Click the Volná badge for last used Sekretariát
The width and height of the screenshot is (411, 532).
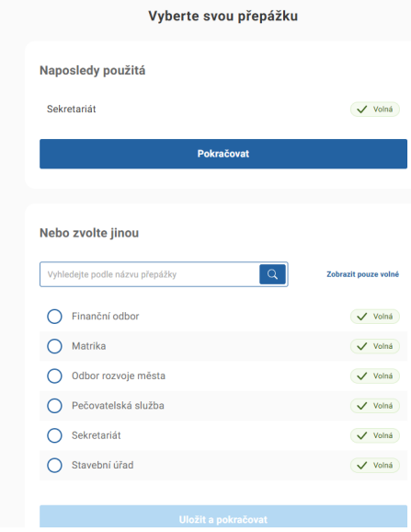pyautogui.click(x=375, y=110)
